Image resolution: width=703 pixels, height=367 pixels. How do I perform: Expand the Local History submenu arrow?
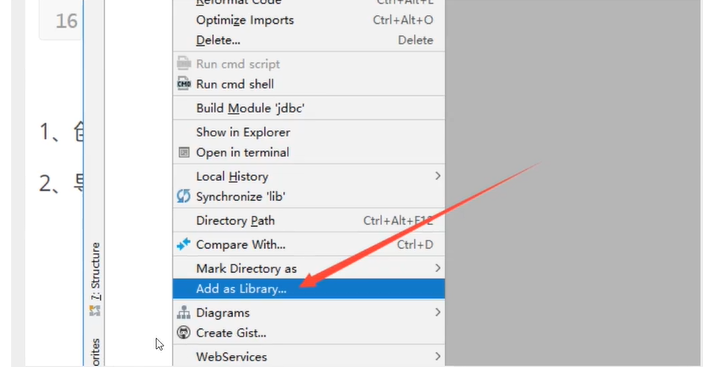coord(438,176)
